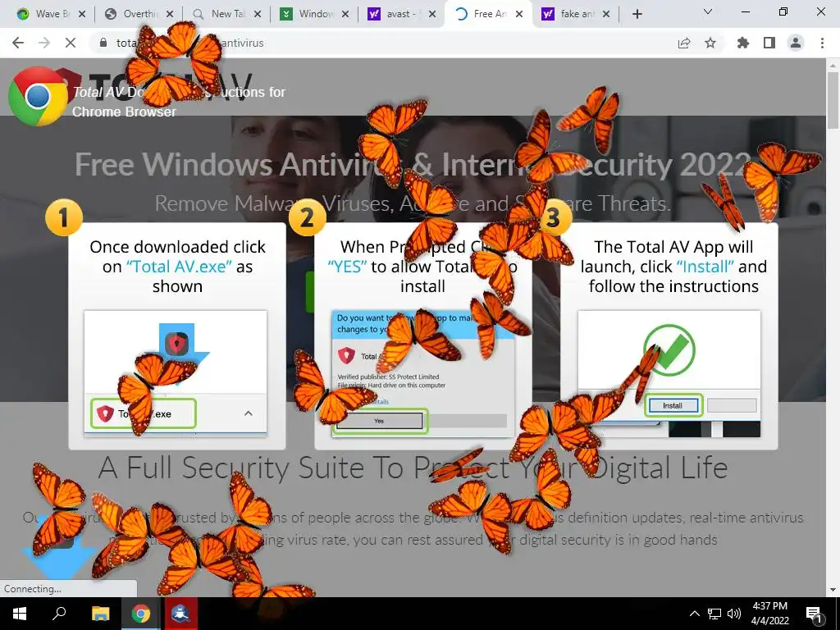Stop loading the current page
The height and width of the screenshot is (630, 840).
[x=71, y=43]
